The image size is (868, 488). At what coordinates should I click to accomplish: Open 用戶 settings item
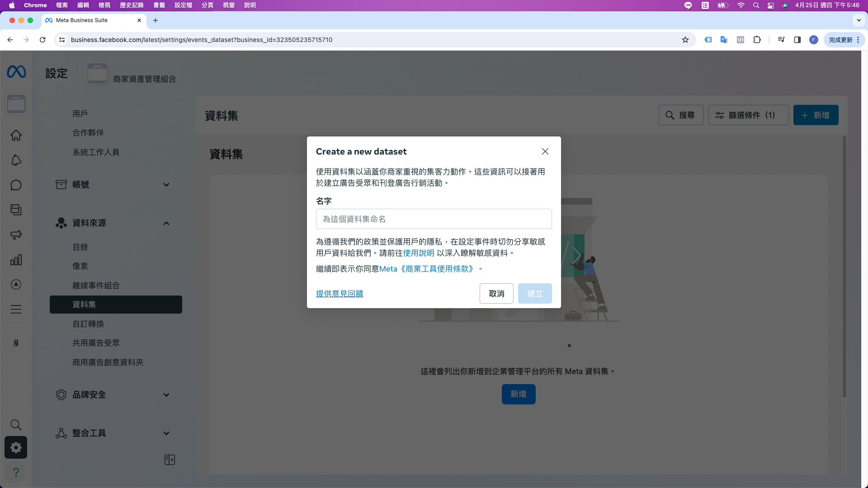80,114
